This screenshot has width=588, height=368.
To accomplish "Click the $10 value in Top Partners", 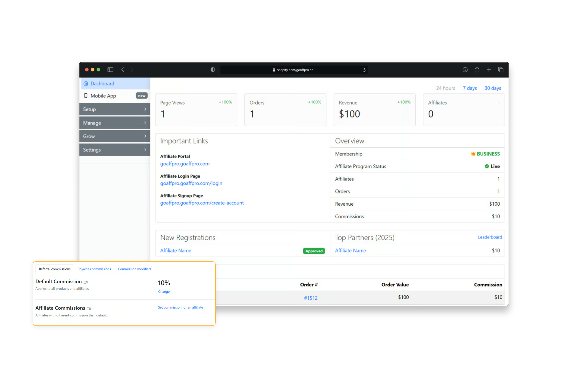I will [x=496, y=250].
